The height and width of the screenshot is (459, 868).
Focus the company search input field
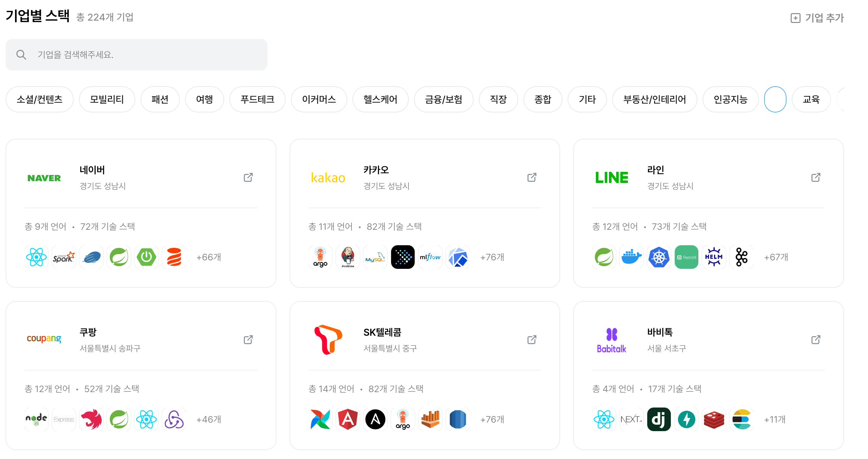pyautogui.click(x=137, y=55)
